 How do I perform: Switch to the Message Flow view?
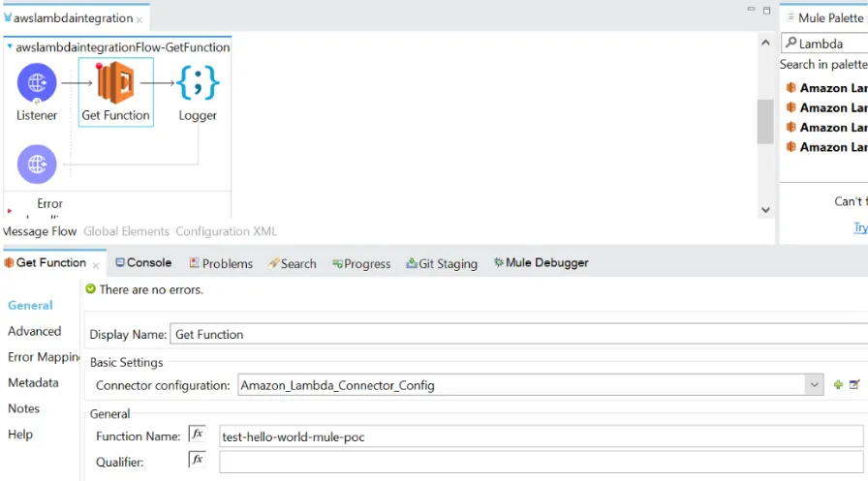click(x=40, y=231)
